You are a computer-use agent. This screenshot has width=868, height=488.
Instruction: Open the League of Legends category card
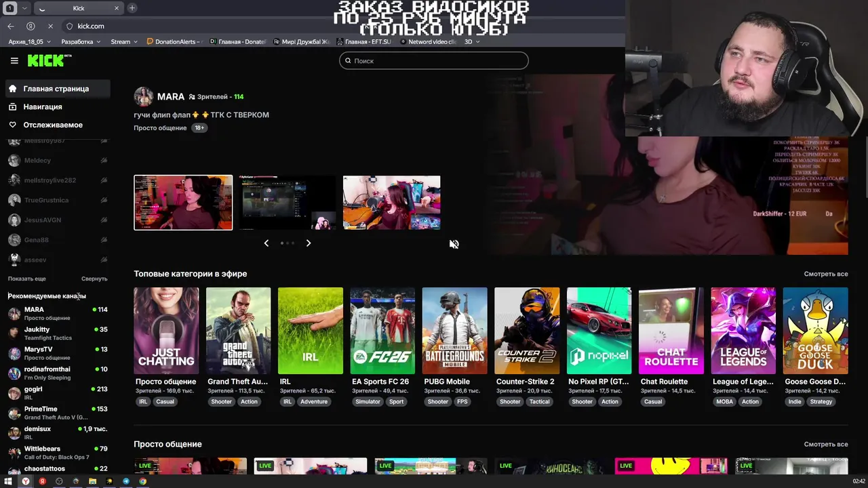click(743, 331)
